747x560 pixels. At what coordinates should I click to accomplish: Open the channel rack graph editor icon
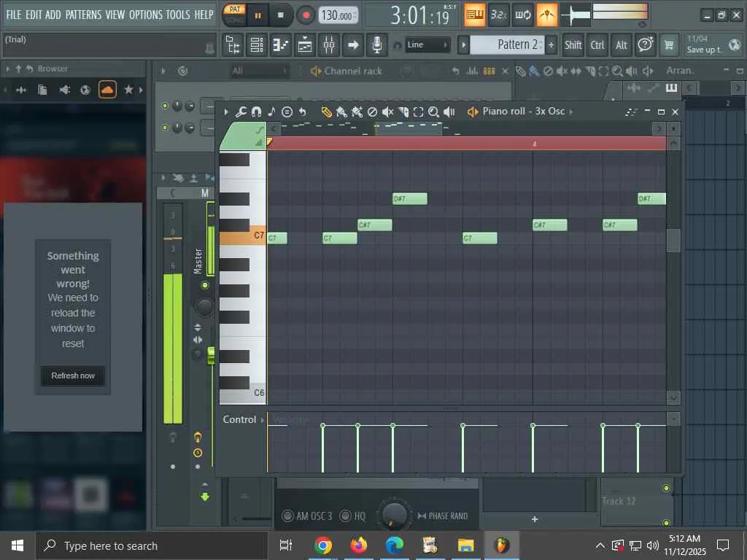click(472, 71)
